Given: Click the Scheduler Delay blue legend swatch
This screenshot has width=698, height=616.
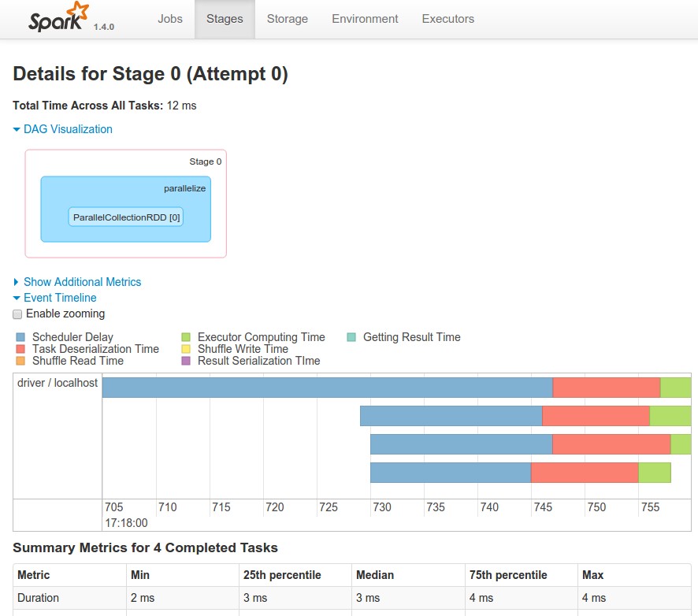Looking at the screenshot, I should (20, 337).
